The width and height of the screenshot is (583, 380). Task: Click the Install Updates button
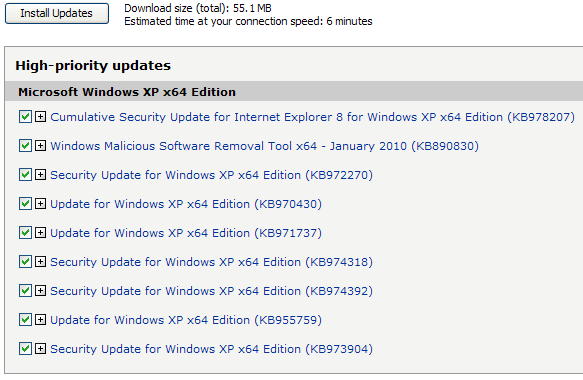point(57,13)
